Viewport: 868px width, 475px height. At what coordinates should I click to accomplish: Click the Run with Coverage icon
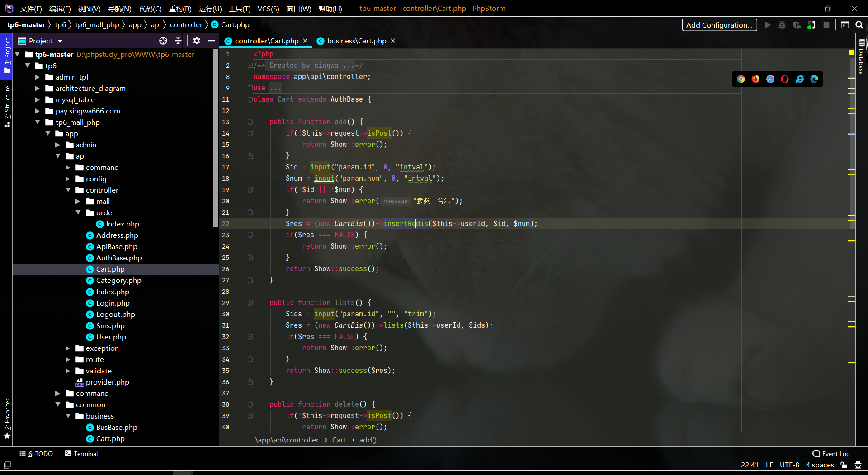[797, 25]
